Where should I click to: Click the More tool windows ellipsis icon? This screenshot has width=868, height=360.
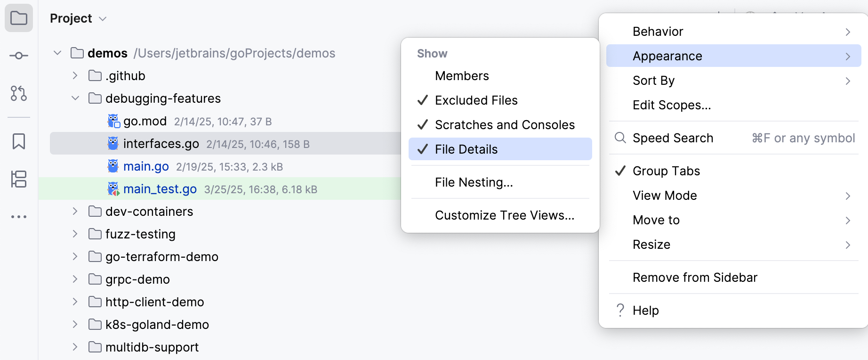pos(19,217)
